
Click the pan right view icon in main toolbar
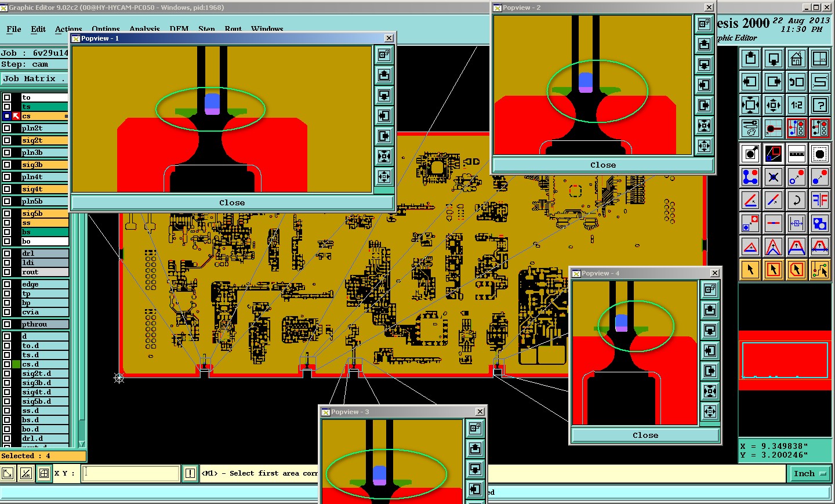(774, 82)
